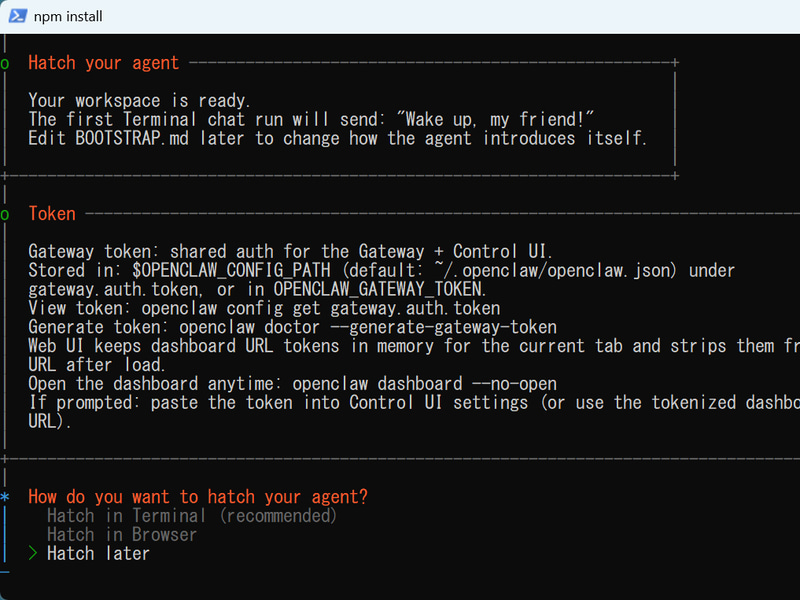Click openclaw config get gateway.auth.token text
The height and width of the screenshot is (600, 800).
[320, 308]
